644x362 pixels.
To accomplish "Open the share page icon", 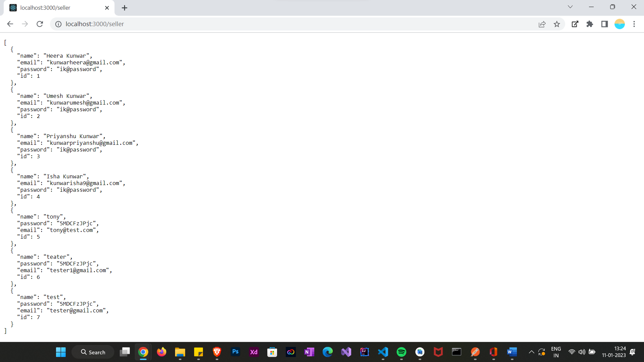I will [x=542, y=24].
